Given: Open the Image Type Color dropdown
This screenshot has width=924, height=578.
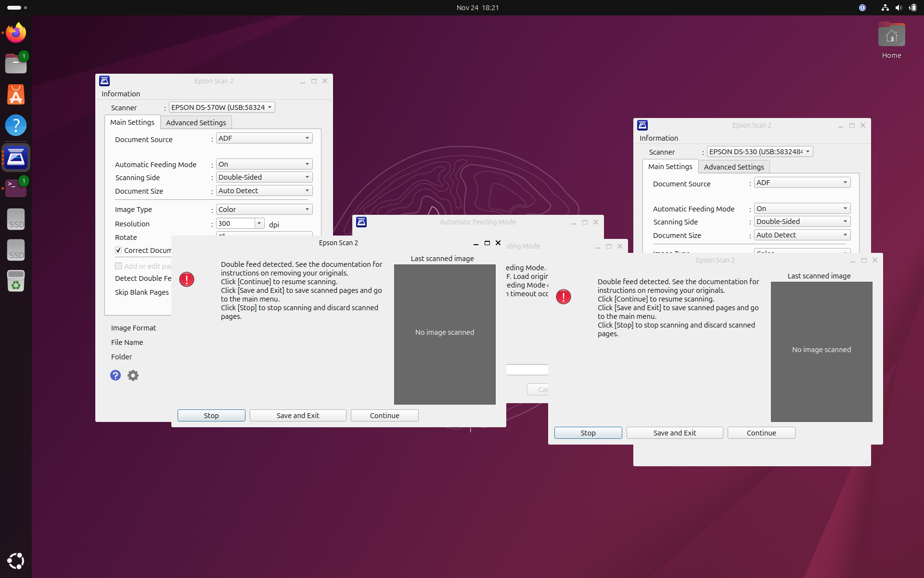Looking at the screenshot, I should point(264,210).
